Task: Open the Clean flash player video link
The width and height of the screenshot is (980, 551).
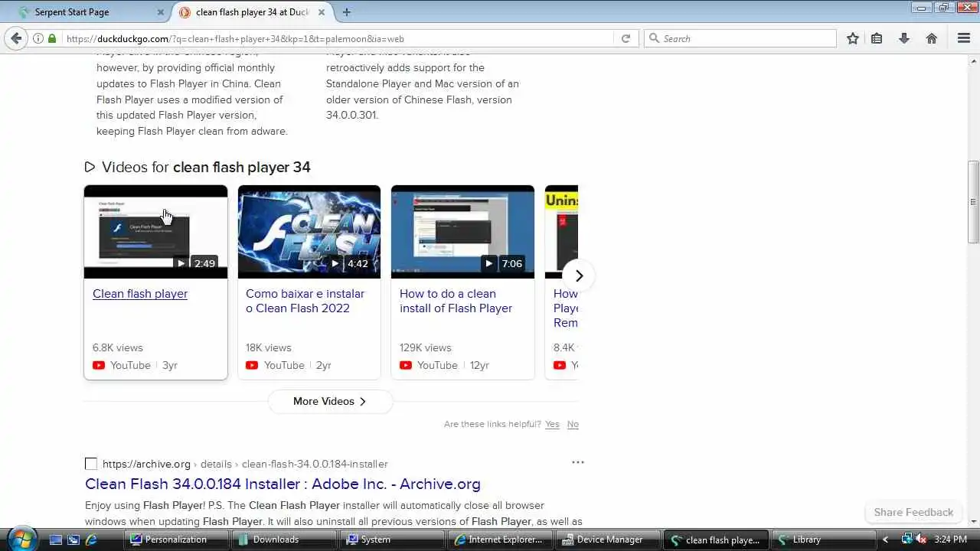Action: pos(140,294)
